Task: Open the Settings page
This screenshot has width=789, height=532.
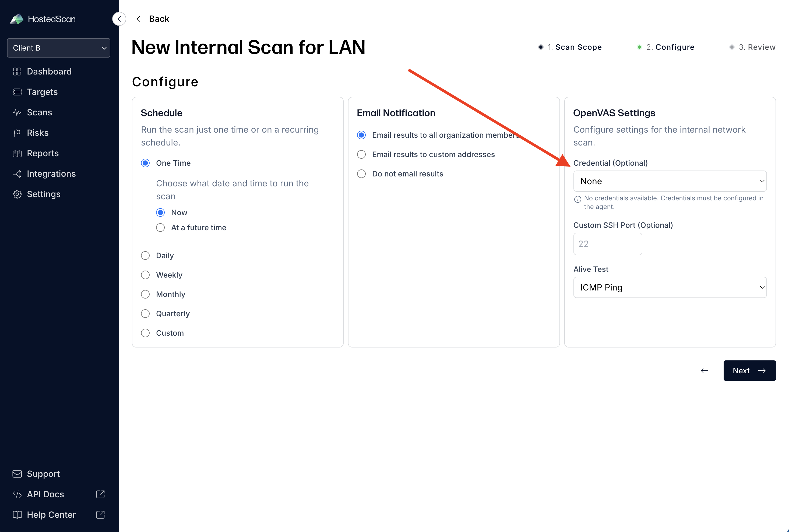Action: click(43, 194)
